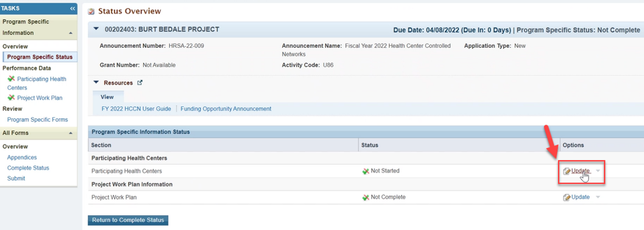Screen dimensions: 644x230
Task: Select the View tab under Resources
Action: coord(107,97)
